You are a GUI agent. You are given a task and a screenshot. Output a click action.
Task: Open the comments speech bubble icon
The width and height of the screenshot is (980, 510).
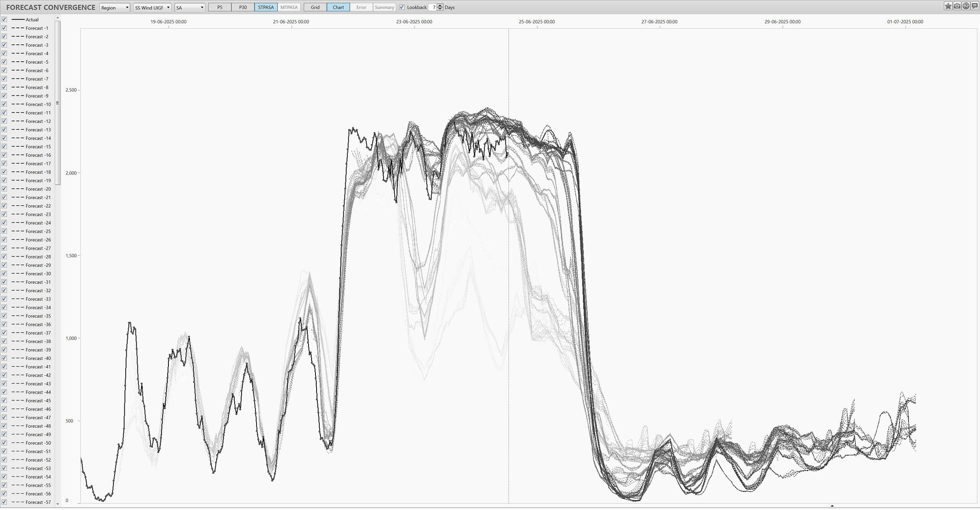coord(975,6)
